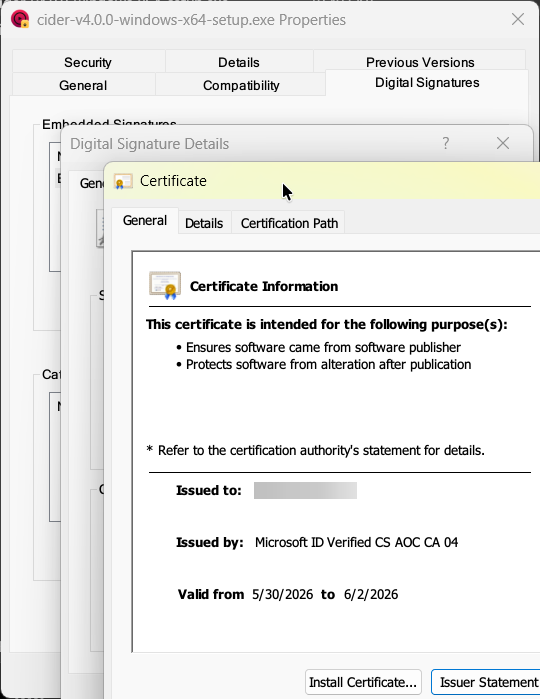This screenshot has width=540, height=699.
Task: Select the Digital Signatures tab
Action: pyautogui.click(x=427, y=82)
